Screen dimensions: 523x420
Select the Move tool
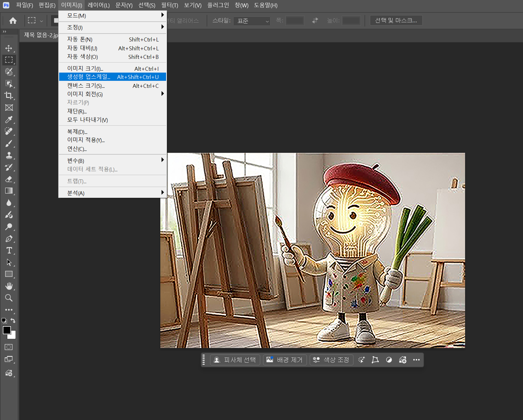[x=9, y=48]
